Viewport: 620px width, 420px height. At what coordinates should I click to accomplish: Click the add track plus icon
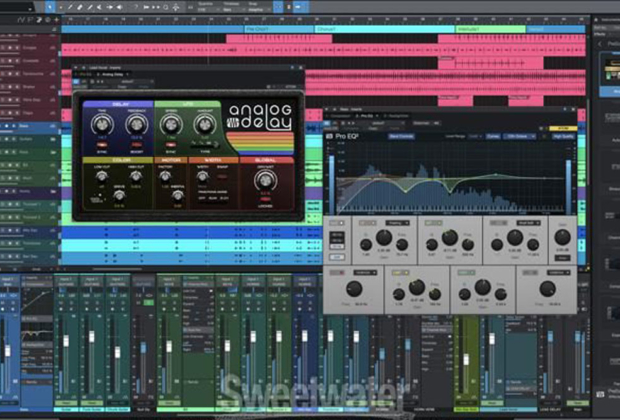[x=57, y=19]
